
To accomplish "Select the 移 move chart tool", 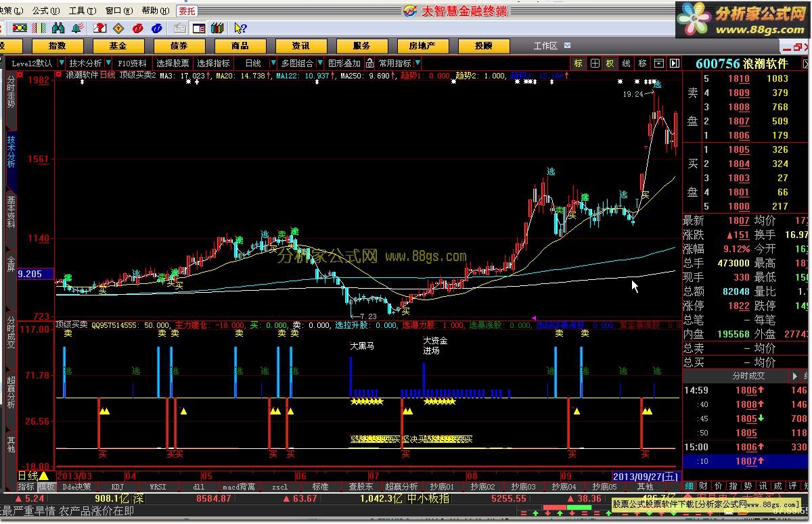I will click(x=642, y=64).
